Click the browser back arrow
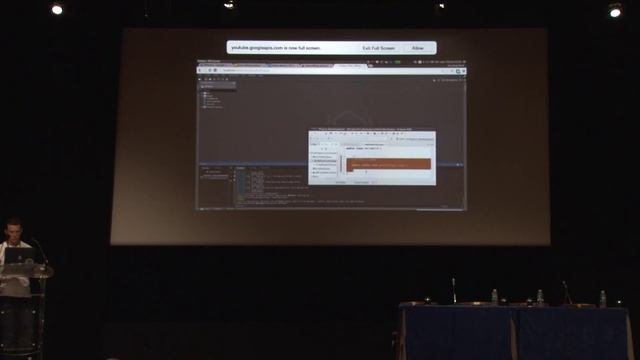The width and height of the screenshot is (640, 360). tap(200, 71)
